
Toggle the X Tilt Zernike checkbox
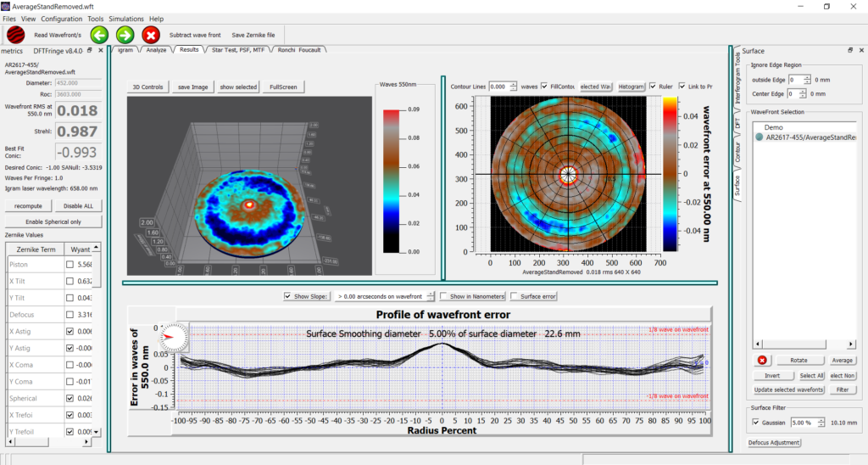pyautogui.click(x=70, y=281)
